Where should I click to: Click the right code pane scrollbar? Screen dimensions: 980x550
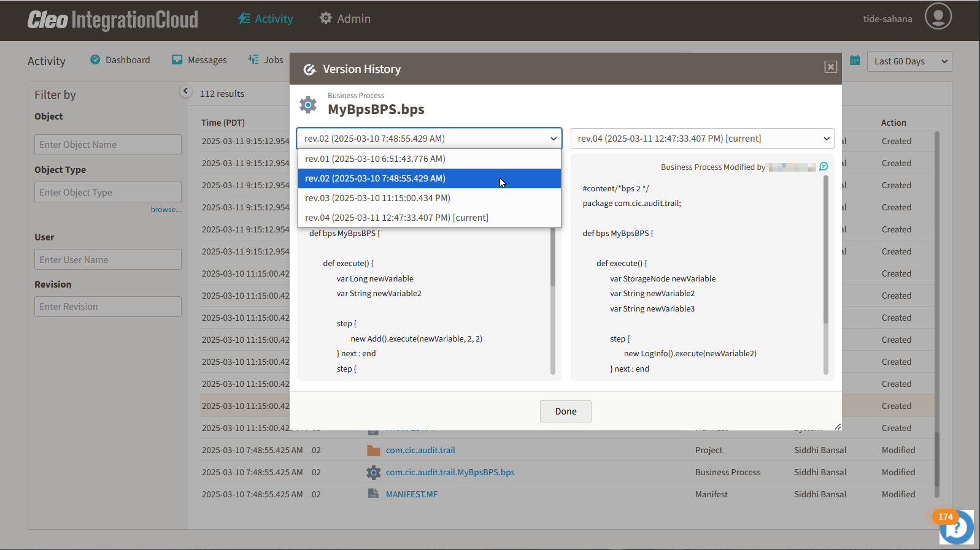[x=826, y=275]
